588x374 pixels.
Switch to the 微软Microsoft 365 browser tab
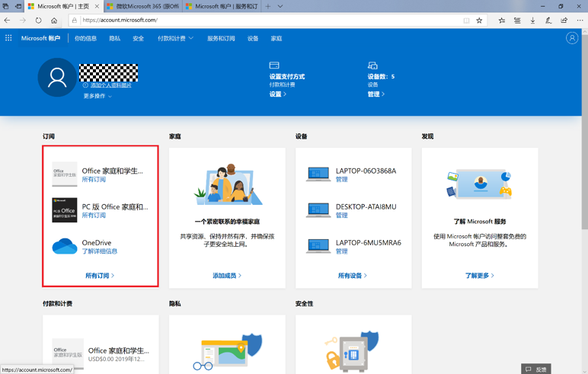pyautogui.click(x=143, y=6)
